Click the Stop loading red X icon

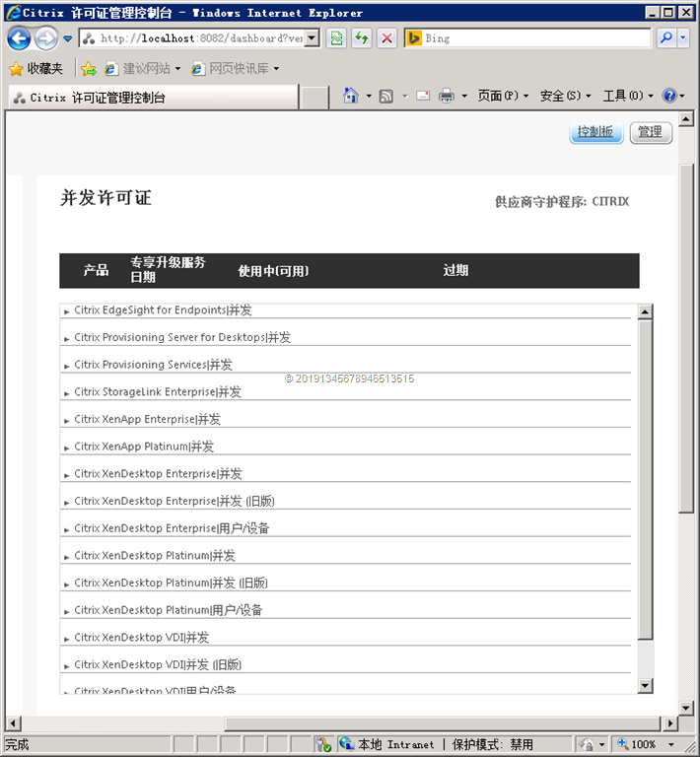tap(386, 38)
